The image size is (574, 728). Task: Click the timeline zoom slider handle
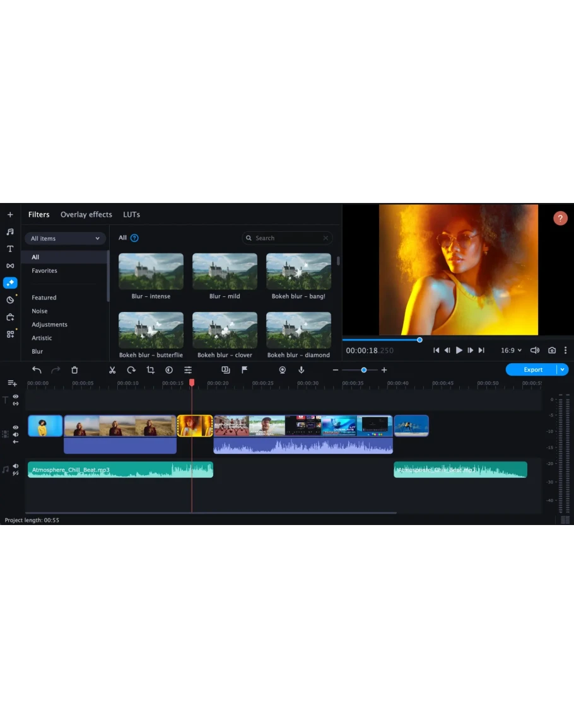[363, 370]
